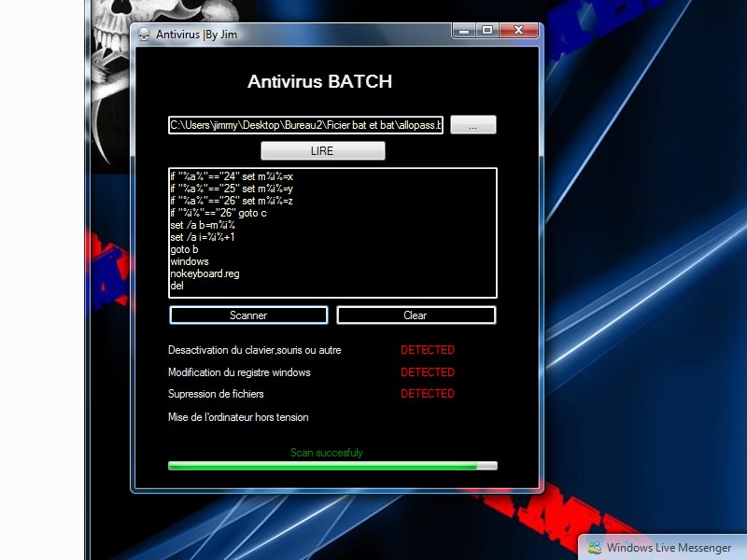
Task: Click the 'windows' line in the script box
Action: click(x=190, y=261)
